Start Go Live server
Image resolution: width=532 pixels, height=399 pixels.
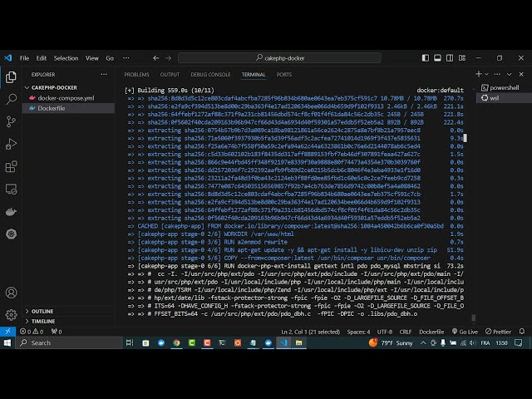coord(465,332)
